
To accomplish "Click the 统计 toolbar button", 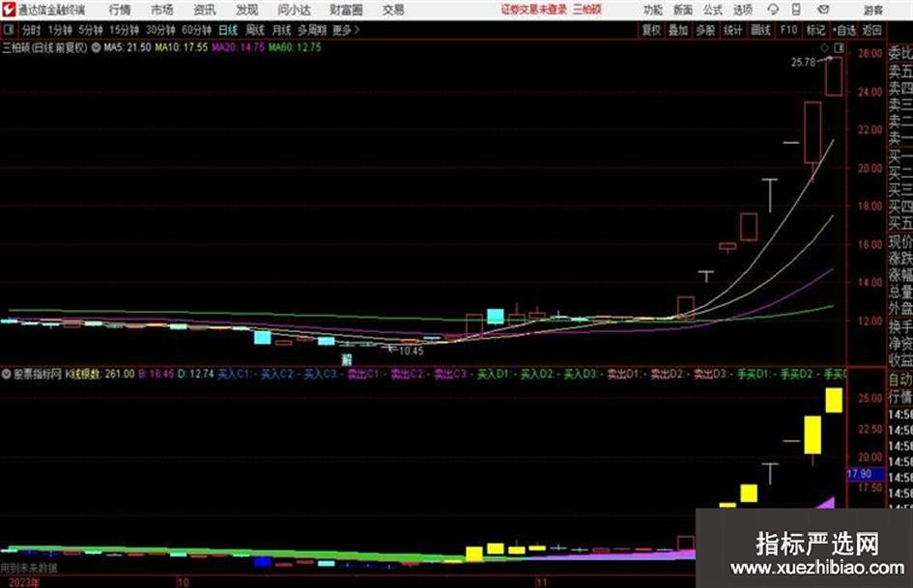I will point(732,30).
